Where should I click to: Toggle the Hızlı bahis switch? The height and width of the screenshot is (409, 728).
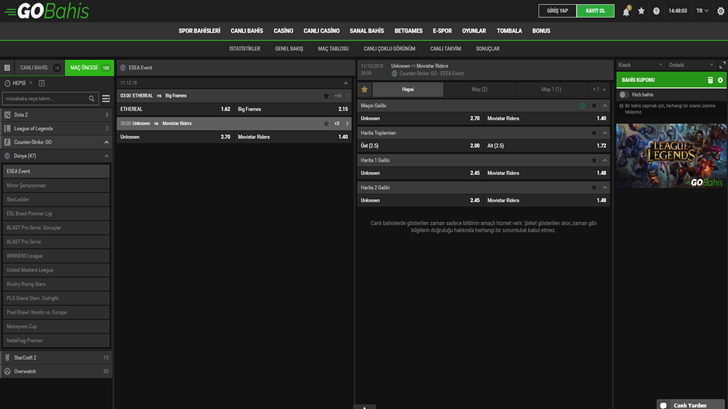(x=624, y=95)
